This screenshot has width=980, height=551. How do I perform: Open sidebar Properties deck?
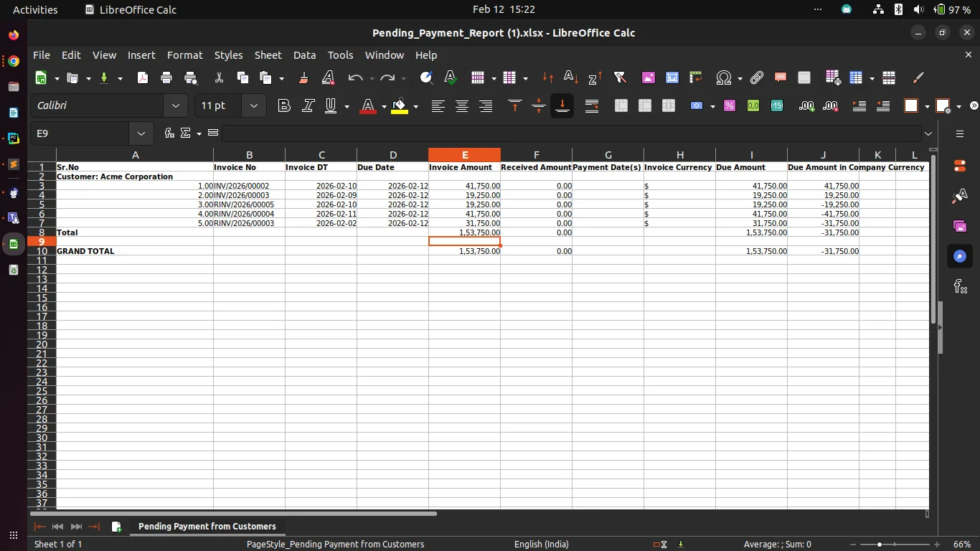click(x=960, y=166)
